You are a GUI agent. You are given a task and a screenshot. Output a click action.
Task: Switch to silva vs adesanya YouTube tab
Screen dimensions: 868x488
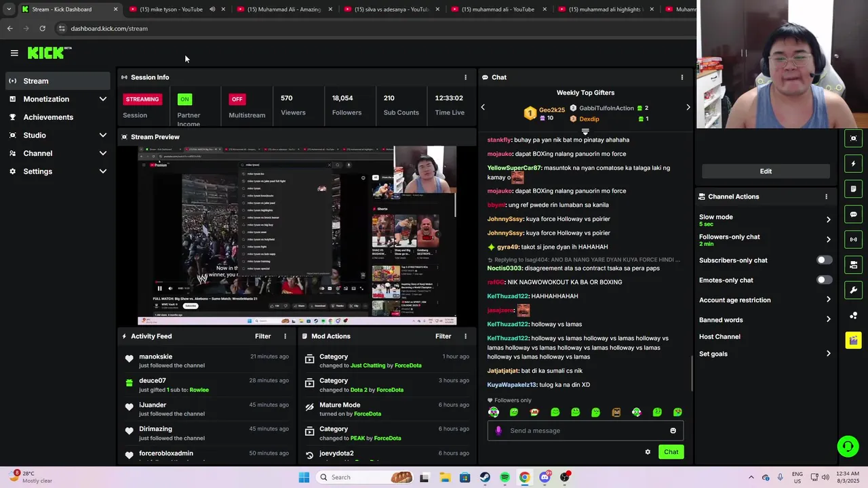coord(392,9)
